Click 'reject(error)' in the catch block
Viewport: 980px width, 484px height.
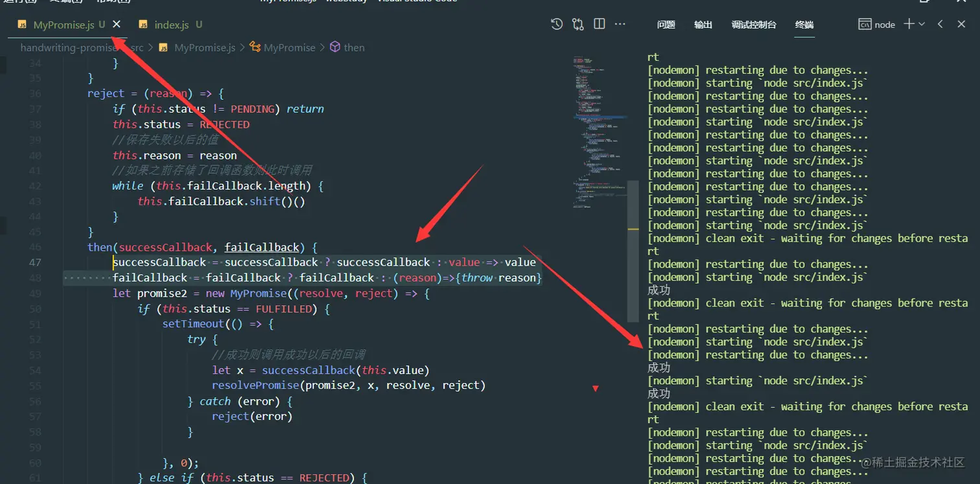click(252, 417)
